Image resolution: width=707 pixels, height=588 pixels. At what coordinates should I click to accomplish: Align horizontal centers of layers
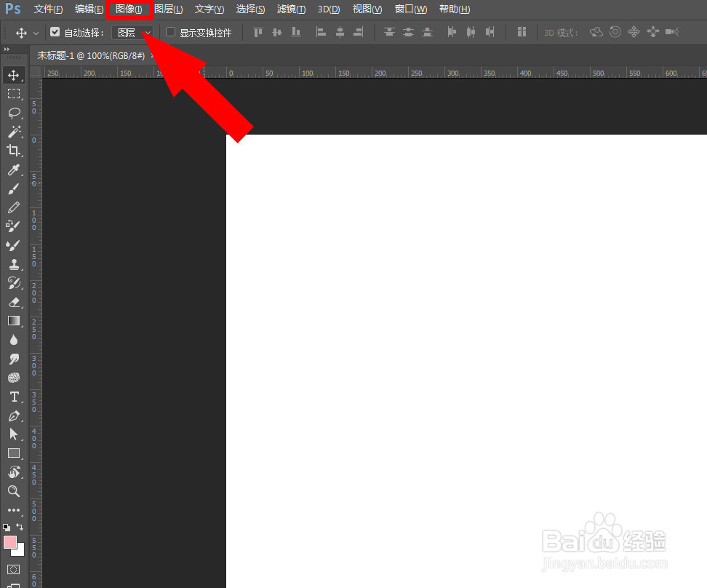(x=340, y=32)
